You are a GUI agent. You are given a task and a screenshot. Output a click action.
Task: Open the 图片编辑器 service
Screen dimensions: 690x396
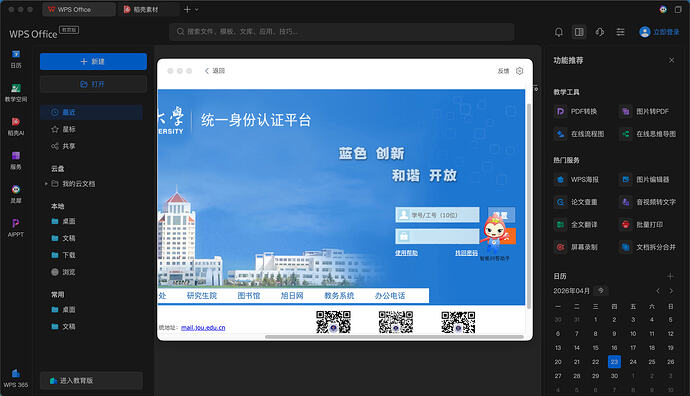click(x=644, y=180)
